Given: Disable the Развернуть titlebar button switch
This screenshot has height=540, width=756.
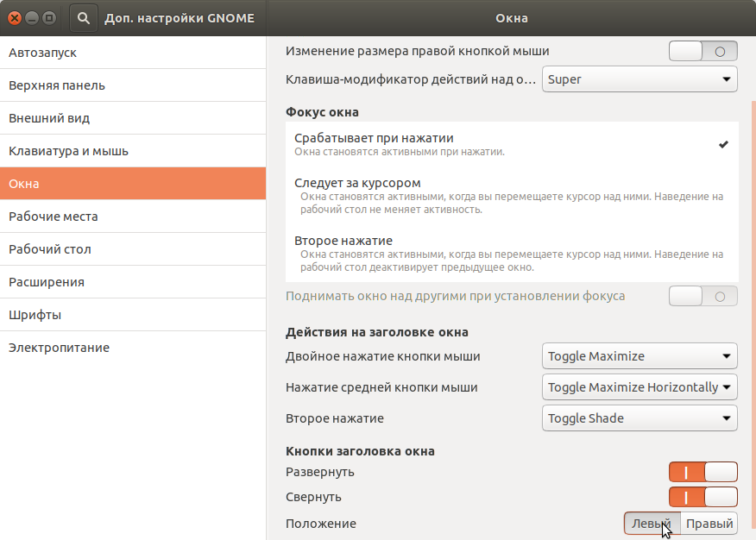Looking at the screenshot, I should [703, 472].
